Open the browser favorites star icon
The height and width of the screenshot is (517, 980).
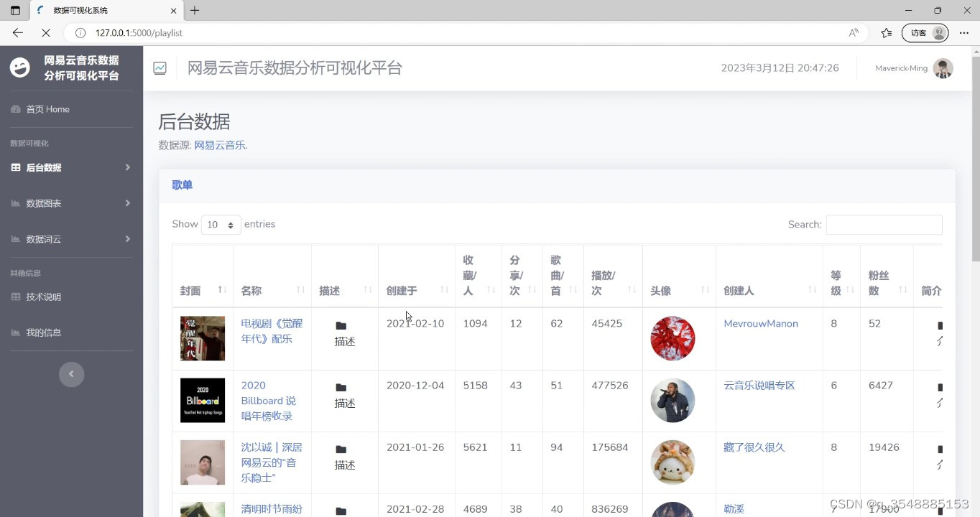pyautogui.click(x=886, y=33)
